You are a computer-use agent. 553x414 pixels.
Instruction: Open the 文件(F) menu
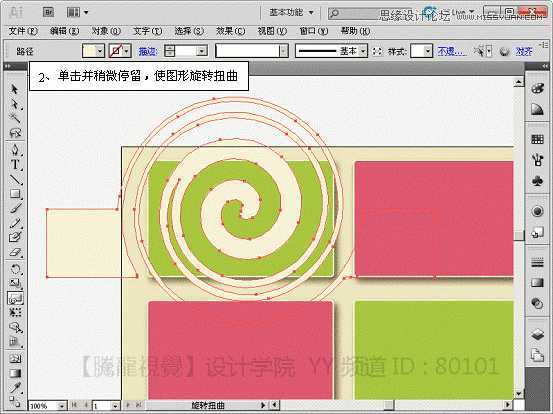23,31
